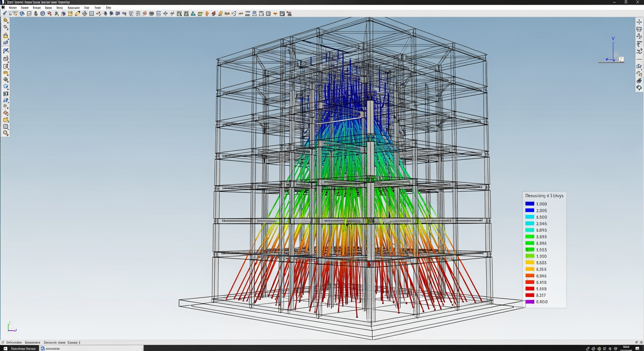Click the blue sphere icon in left toolbar
This screenshot has height=351, width=644.
6,86
